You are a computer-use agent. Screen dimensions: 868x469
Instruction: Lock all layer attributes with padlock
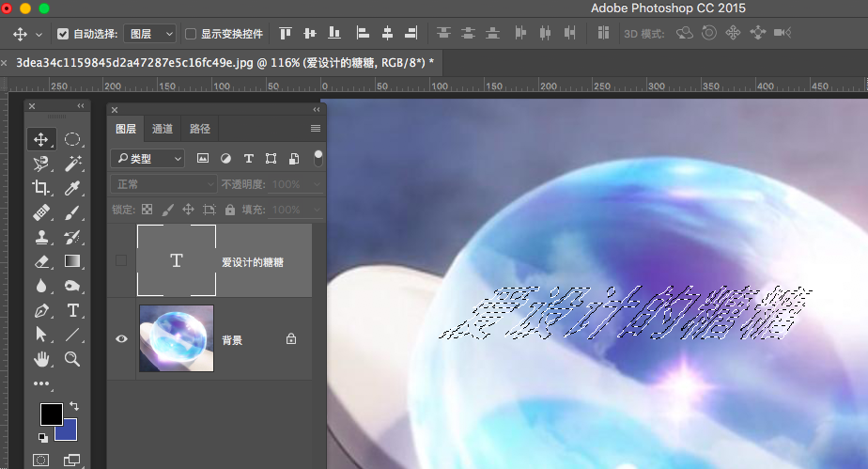(x=230, y=210)
